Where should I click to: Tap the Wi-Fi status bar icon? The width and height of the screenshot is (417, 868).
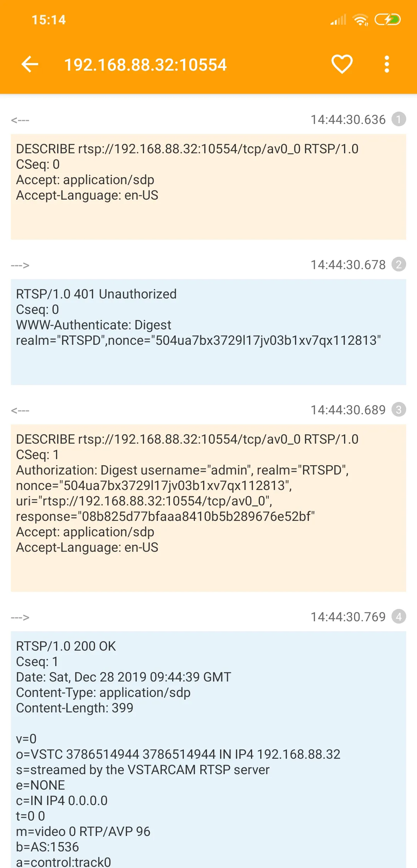pyautogui.click(x=361, y=20)
